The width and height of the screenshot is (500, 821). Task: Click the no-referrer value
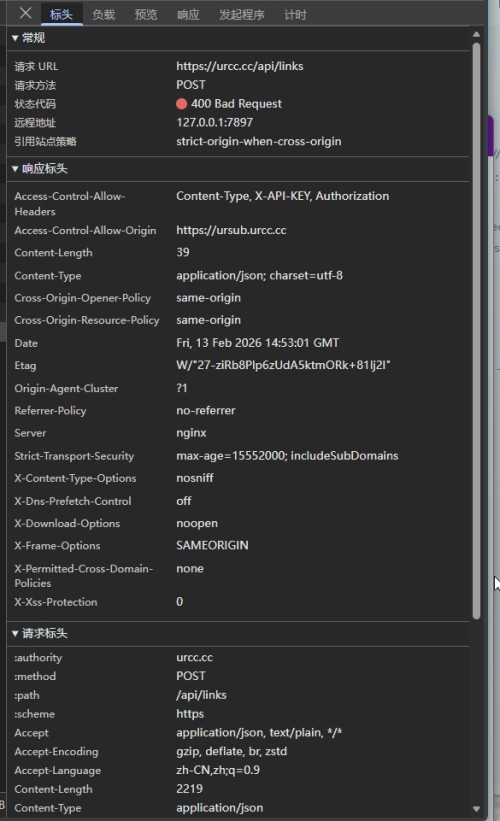coord(206,410)
